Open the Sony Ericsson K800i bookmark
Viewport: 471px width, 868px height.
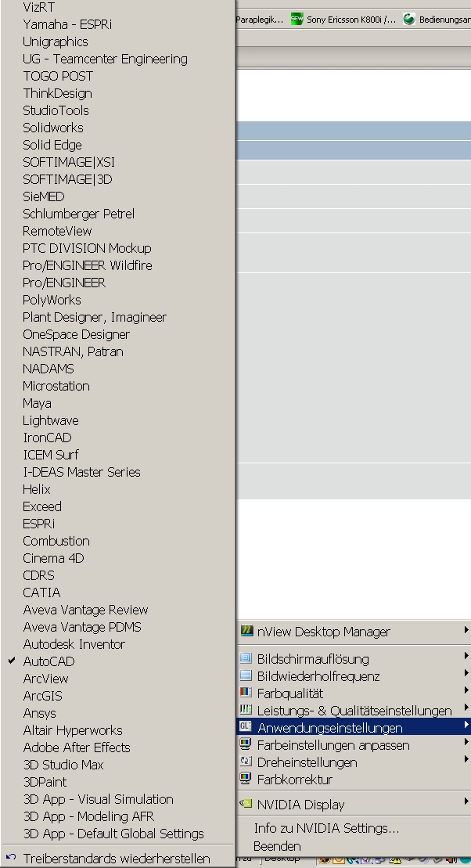[x=344, y=20]
